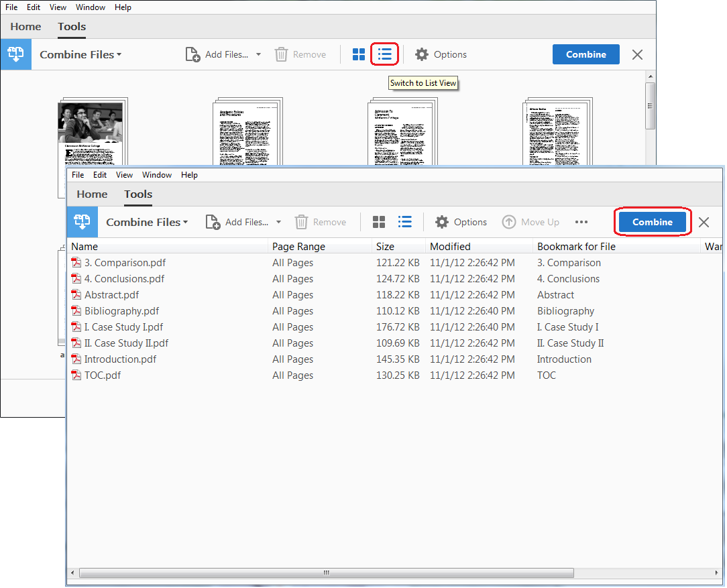Click left scroll arrow in front window
Image resolution: width=727 pixels, height=588 pixels.
pos(72,573)
